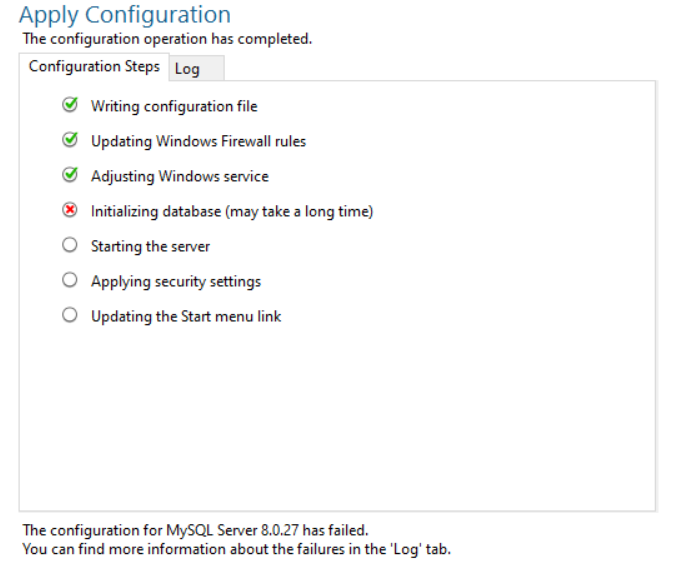Click red error icon for Initializing database
Screen dimensions: 675x584
[70, 210]
